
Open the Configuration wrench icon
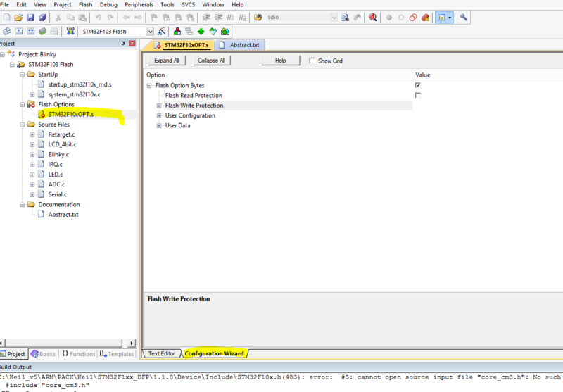pyautogui.click(x=464, y=17)
